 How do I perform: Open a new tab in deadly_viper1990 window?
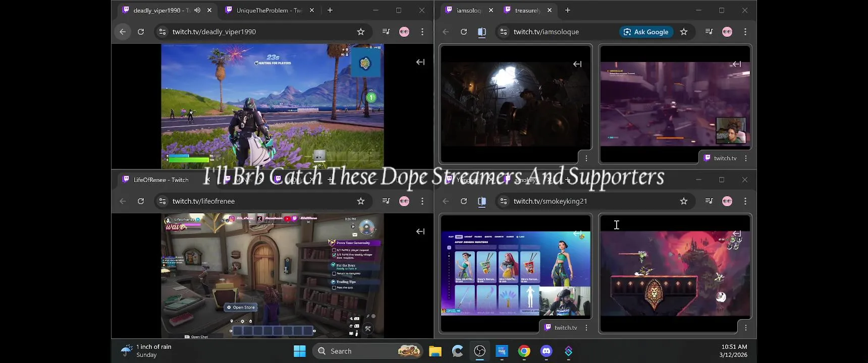pyautogui.click(x=330, y=10)
